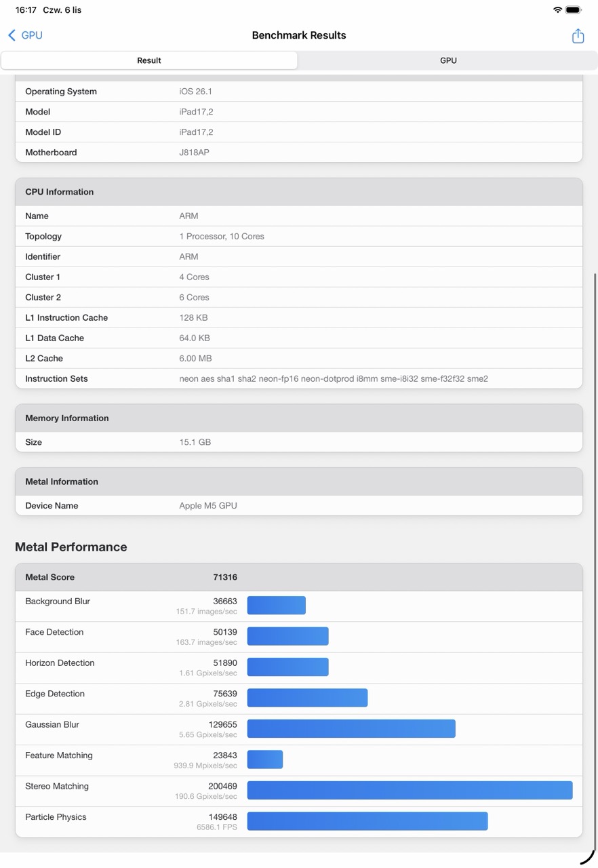Image resolution: width=598 pixels, height=868 pixels.
Task: Click the Stereo Matching score bar
Action: (410, 790)
